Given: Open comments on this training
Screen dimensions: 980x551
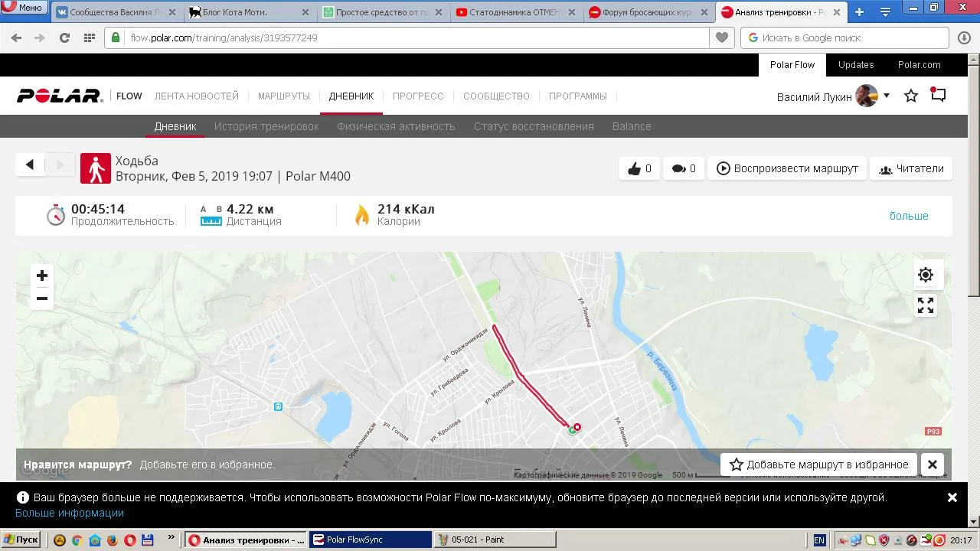Looking at the screenshot, I should 684,168.
